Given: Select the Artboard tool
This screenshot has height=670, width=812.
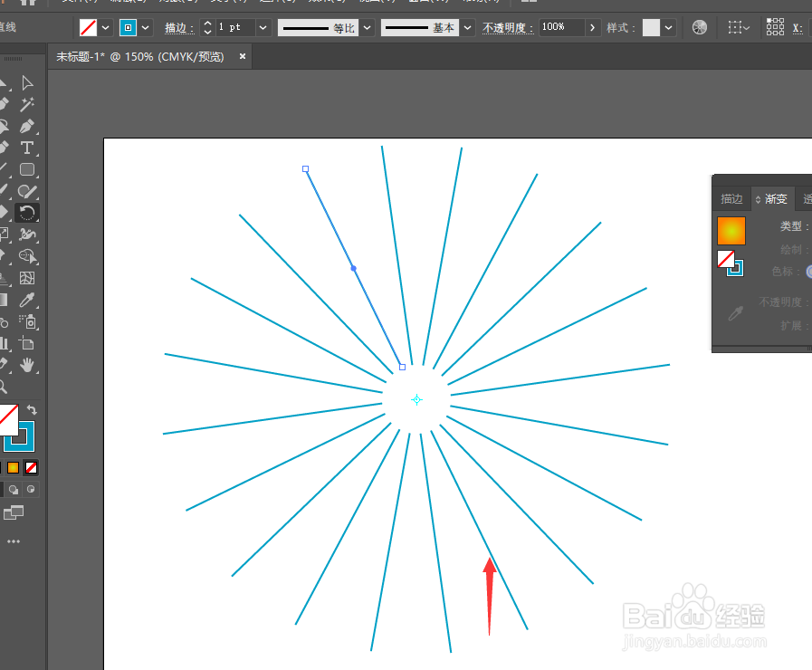Looking at the screenshot, I should coord(27,343).
